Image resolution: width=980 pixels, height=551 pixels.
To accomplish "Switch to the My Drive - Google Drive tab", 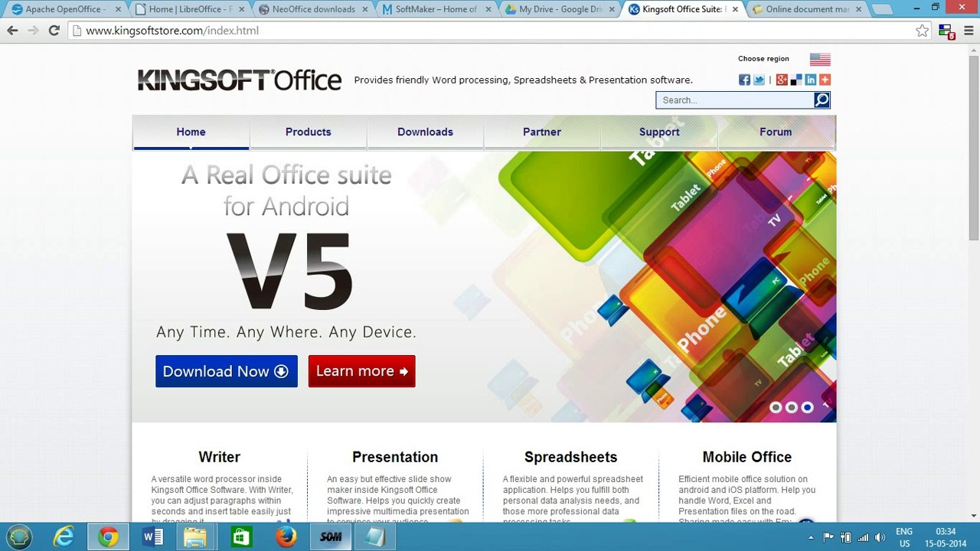I will [560, 9].
